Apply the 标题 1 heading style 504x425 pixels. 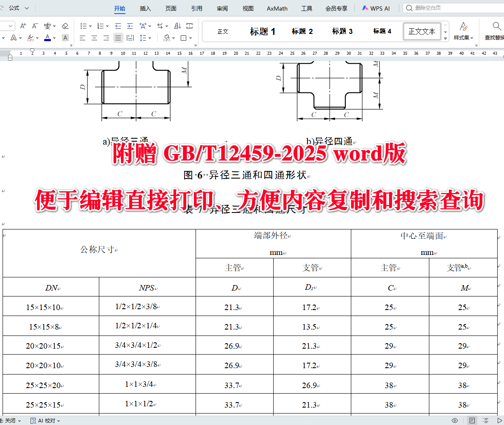[x=263, y=31]
